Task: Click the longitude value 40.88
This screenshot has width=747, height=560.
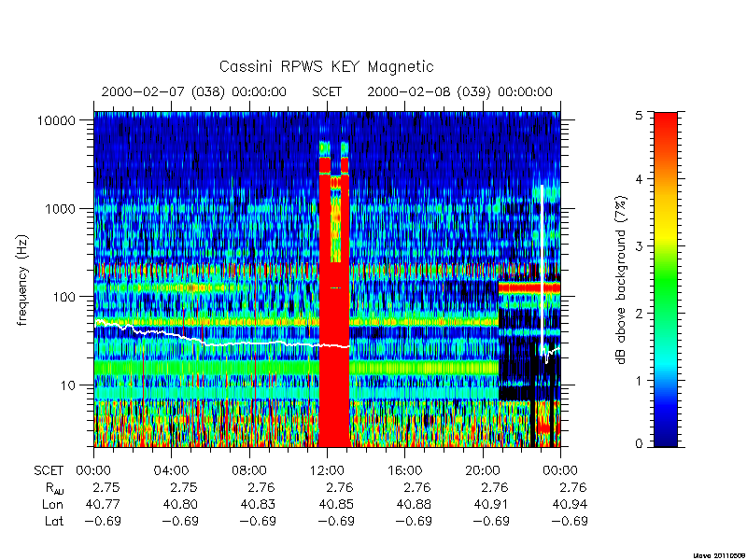Action: 414,504
